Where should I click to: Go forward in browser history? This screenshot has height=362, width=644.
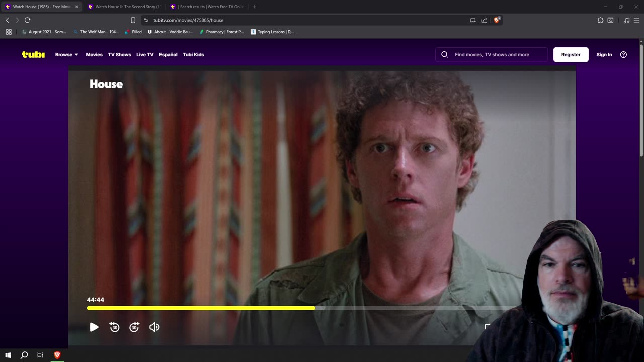pyautogui.click(x=17, y=20)
